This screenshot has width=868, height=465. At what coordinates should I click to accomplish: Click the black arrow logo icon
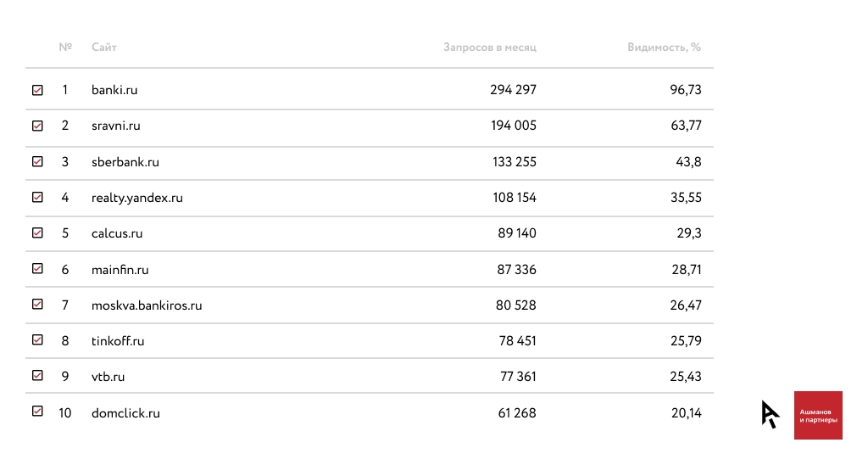coord(770,414)
